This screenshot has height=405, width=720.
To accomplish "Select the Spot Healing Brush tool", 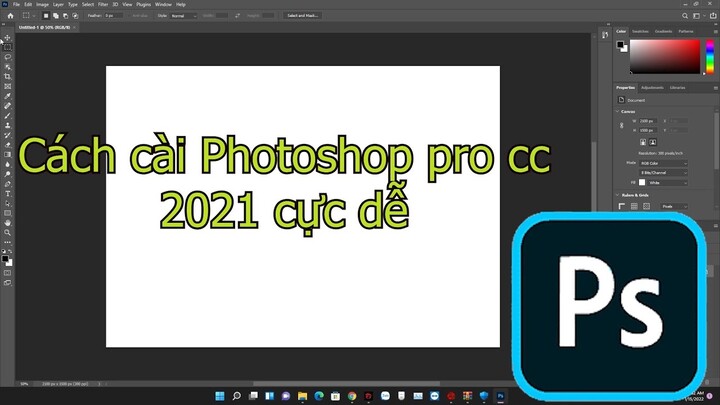I will click(x=7, y=106).
